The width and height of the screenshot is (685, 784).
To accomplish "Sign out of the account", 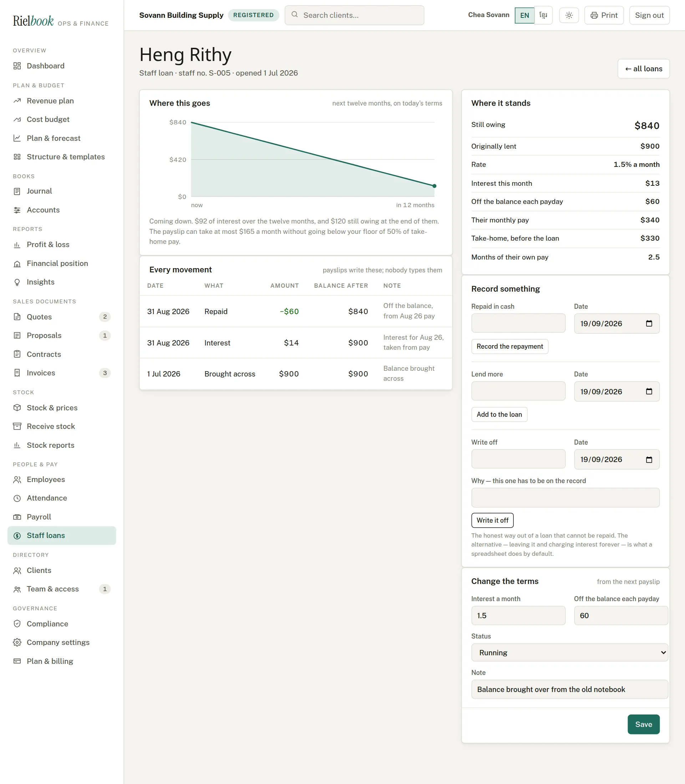I will (649, 15).
